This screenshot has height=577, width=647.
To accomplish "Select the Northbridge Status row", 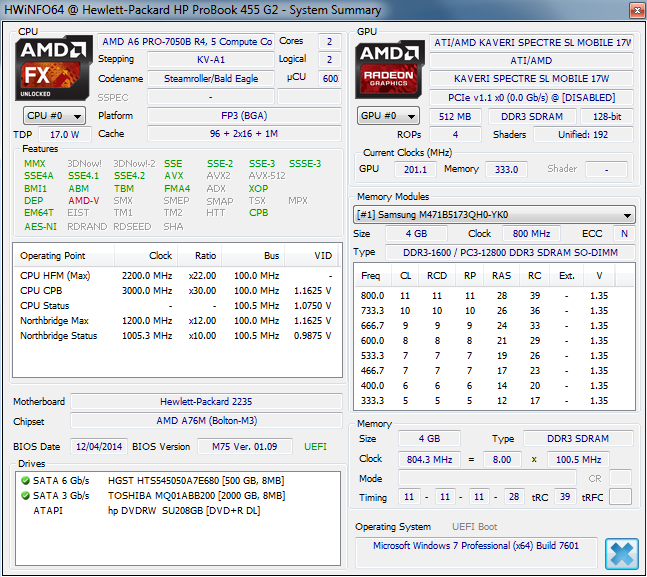I will pyautogui.click(x=176, y=336).
